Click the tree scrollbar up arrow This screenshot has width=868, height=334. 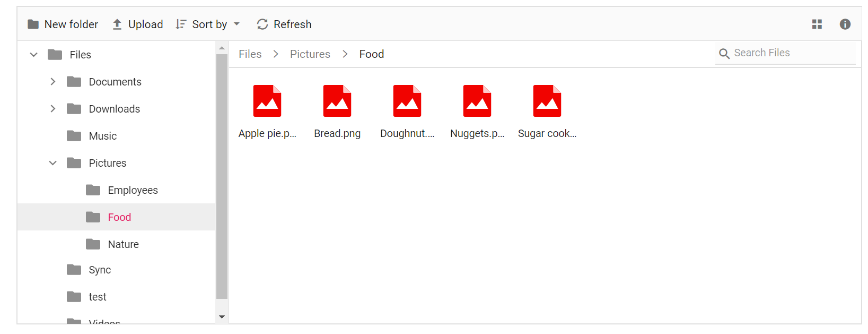click(x=222, y=48)
